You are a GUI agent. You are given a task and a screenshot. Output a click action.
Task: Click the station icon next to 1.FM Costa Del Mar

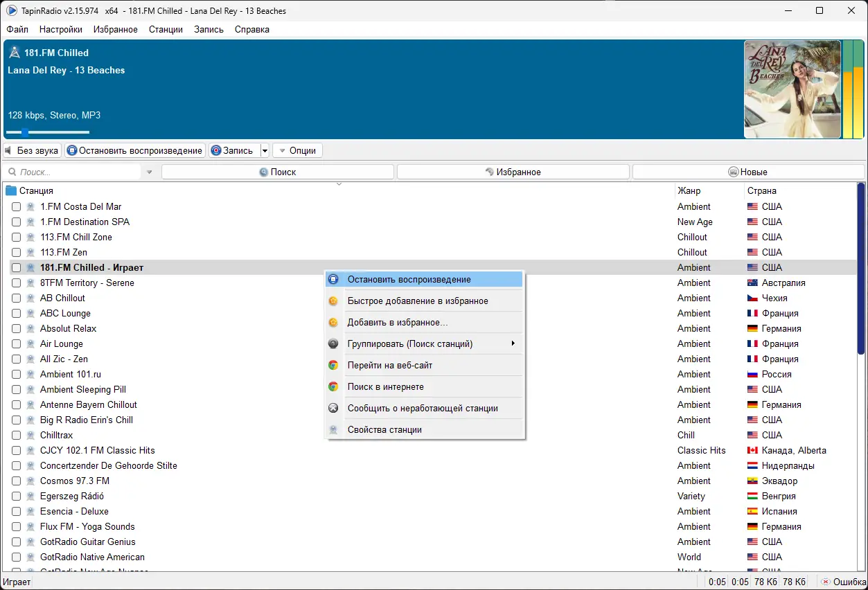tap(30, 206)
